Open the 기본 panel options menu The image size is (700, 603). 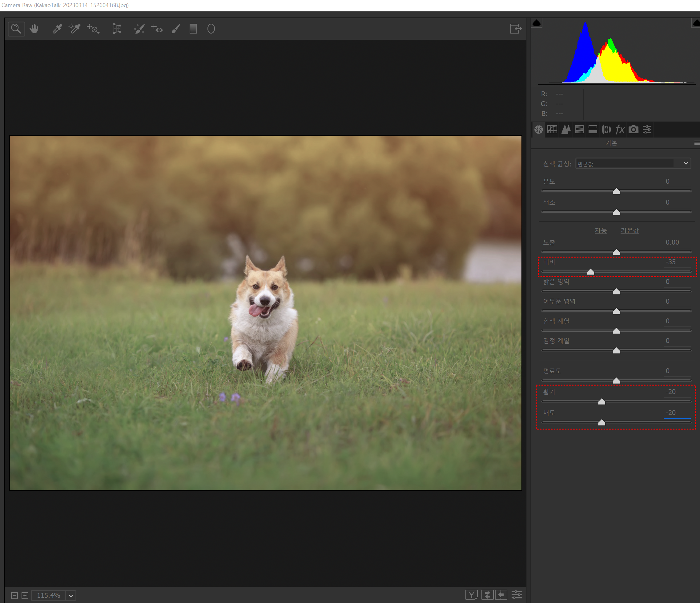tap(697, 143)
